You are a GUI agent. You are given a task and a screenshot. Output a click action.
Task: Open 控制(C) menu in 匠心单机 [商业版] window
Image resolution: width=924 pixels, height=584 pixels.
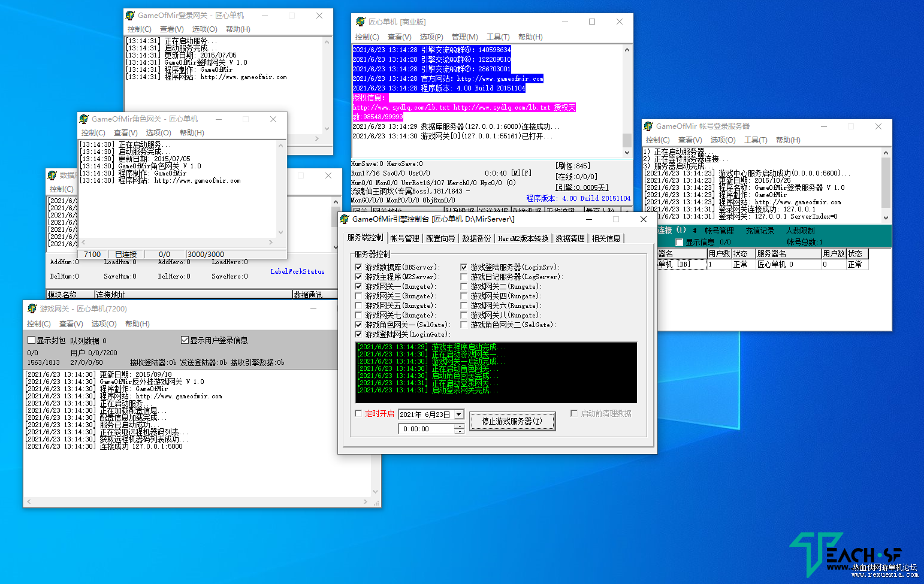[x=367, y=37]
